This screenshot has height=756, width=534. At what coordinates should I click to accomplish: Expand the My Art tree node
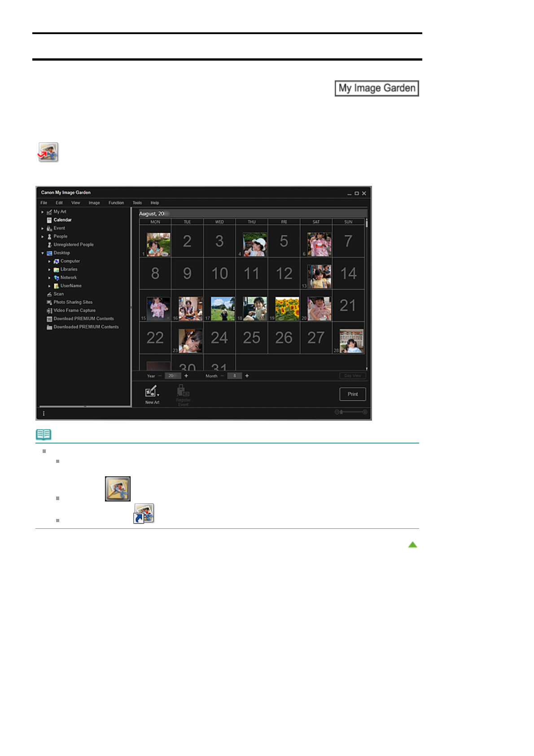pyautogui.click(x=43, y=212)
